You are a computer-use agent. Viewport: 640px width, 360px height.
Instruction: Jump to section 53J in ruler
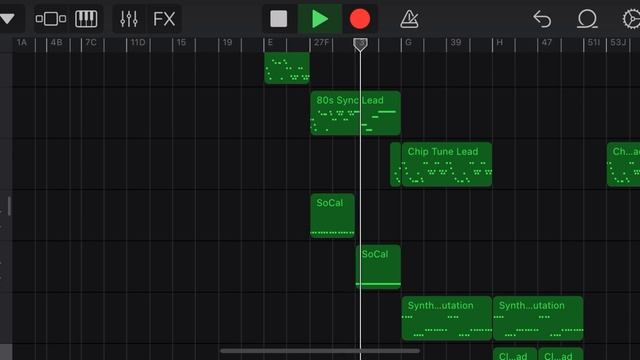tap(618, 42)
